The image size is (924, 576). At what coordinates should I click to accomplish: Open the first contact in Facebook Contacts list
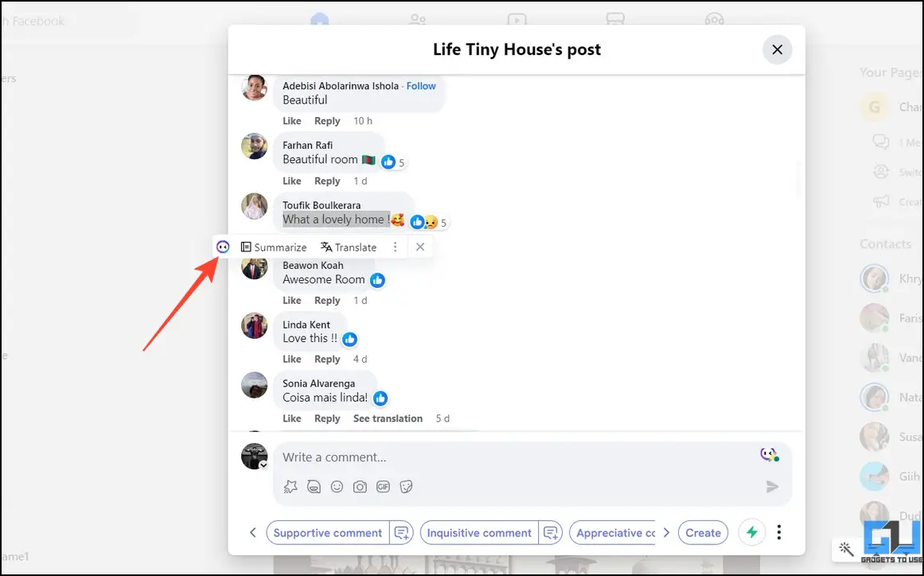(891, 278)
